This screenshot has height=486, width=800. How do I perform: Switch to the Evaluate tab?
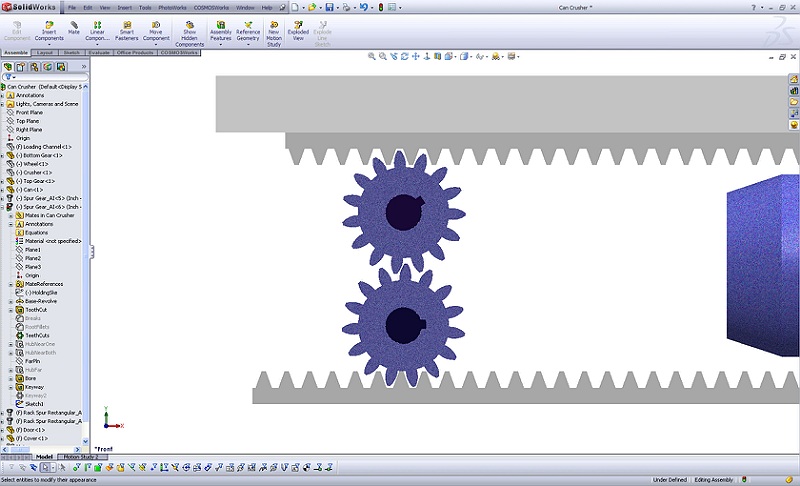(99, 52)
